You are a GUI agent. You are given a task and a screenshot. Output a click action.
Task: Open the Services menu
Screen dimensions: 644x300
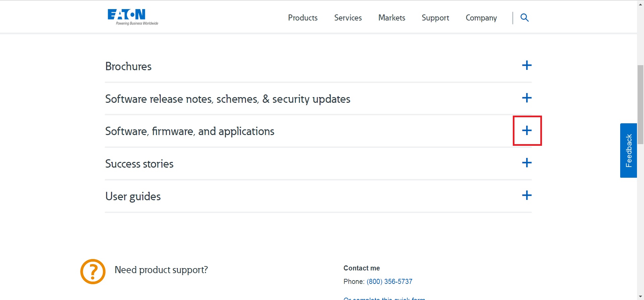[348, 18]
